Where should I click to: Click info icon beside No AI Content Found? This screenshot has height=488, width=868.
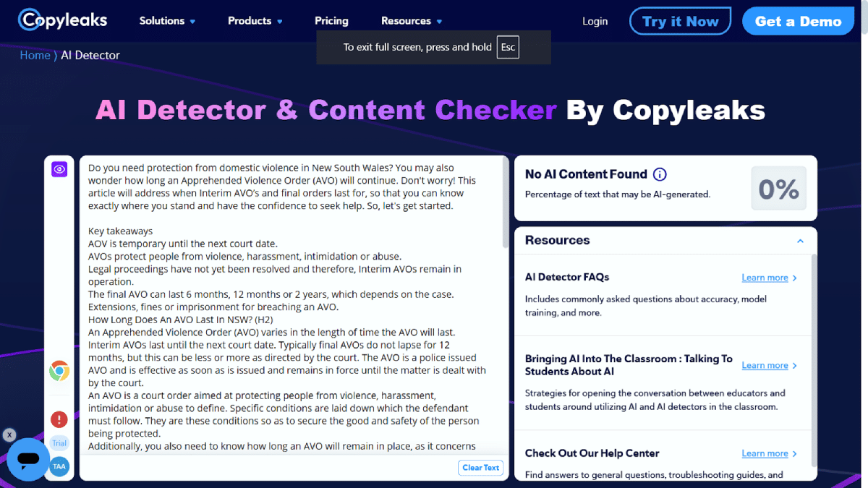click(660, 174)
